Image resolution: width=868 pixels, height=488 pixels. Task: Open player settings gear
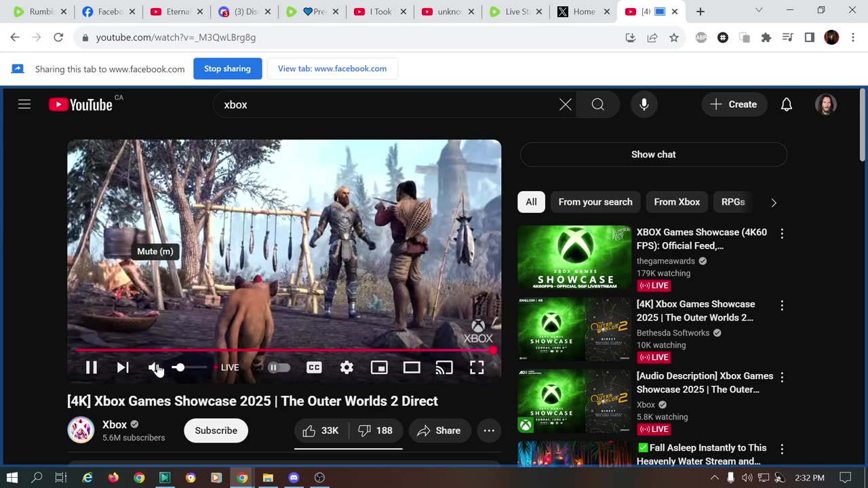coord(347,367)
